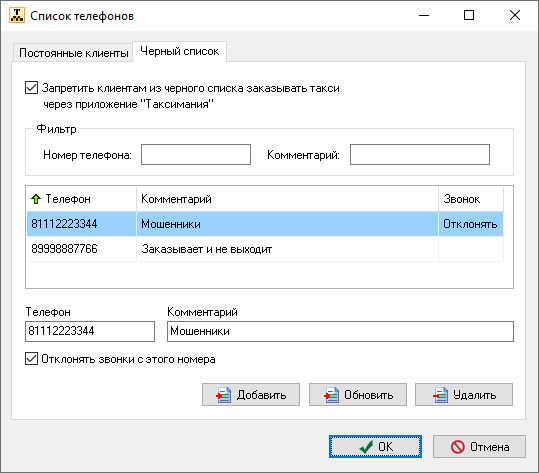Viewport: 539px width, 473px height.
Task: Click the red prohibition icon on Отмена
Action: [x=458, y=447]
